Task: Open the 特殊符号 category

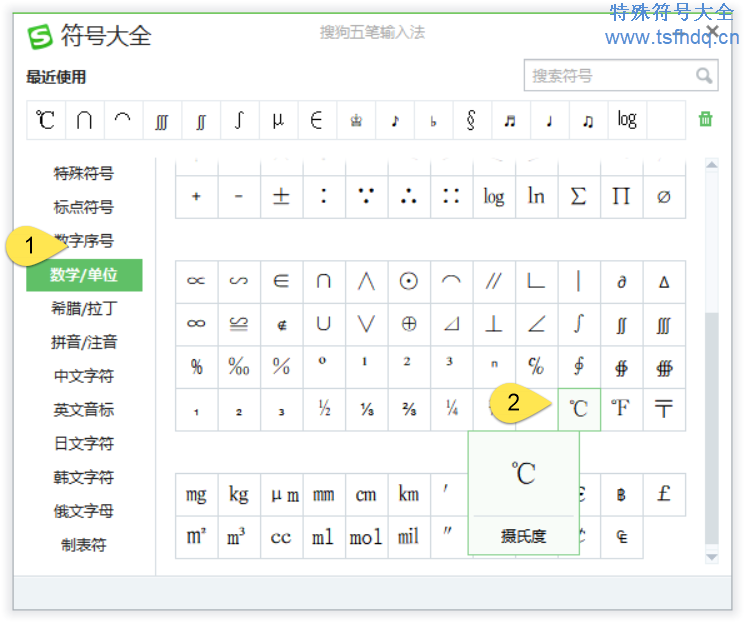Action: [x=84, y=174]
